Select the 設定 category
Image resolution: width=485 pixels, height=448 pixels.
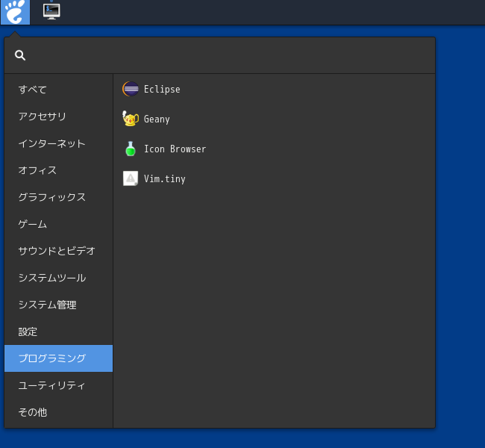[x=59, y=332]
